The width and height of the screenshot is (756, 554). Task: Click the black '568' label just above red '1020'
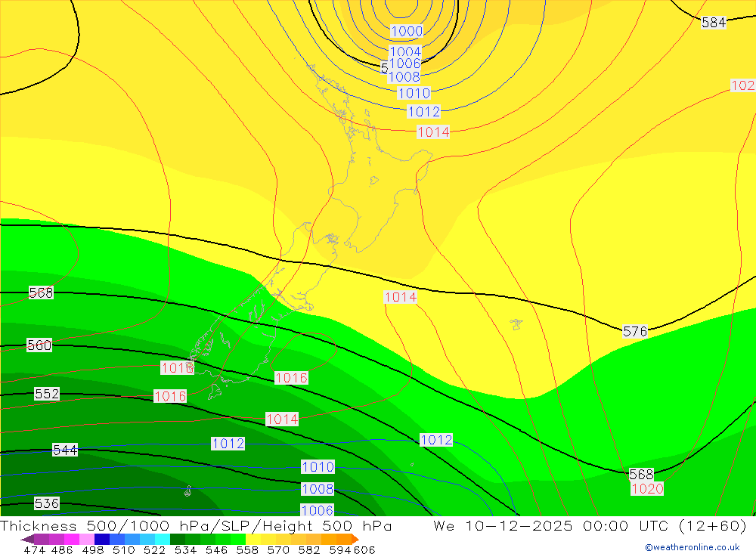pyautogui.click(x=641, y=475)
